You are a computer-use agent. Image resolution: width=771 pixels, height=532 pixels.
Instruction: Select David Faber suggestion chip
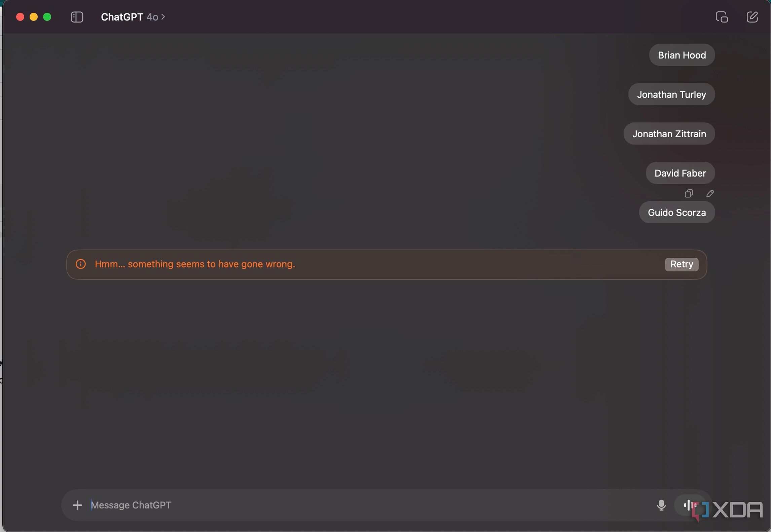point(680,172)
